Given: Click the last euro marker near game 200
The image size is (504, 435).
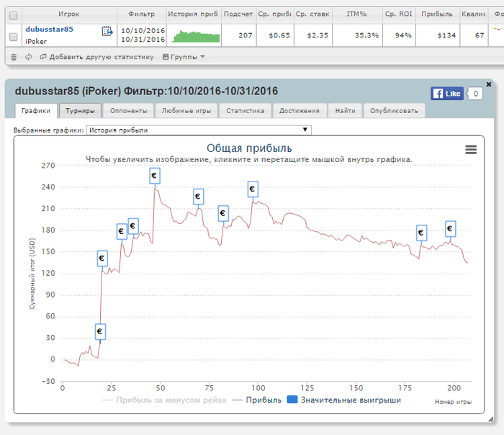Looking at the screenshot, I should (x=450, y=228).
